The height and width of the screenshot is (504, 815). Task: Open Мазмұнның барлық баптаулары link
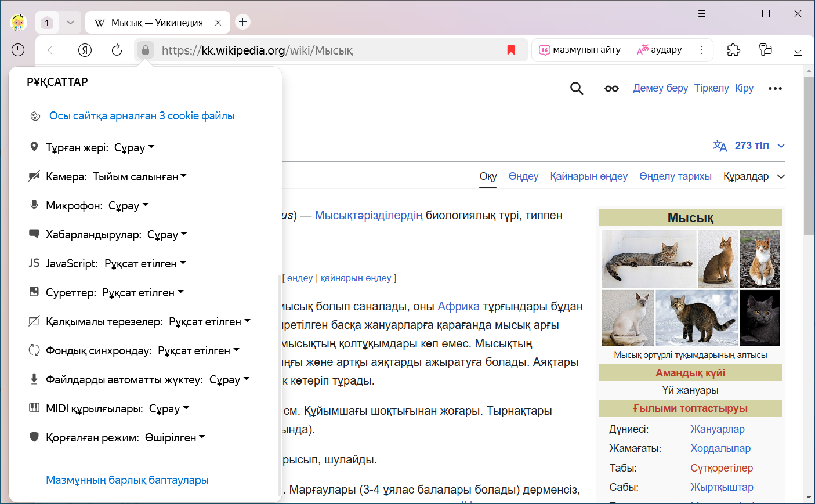click(x=127, y=480)
